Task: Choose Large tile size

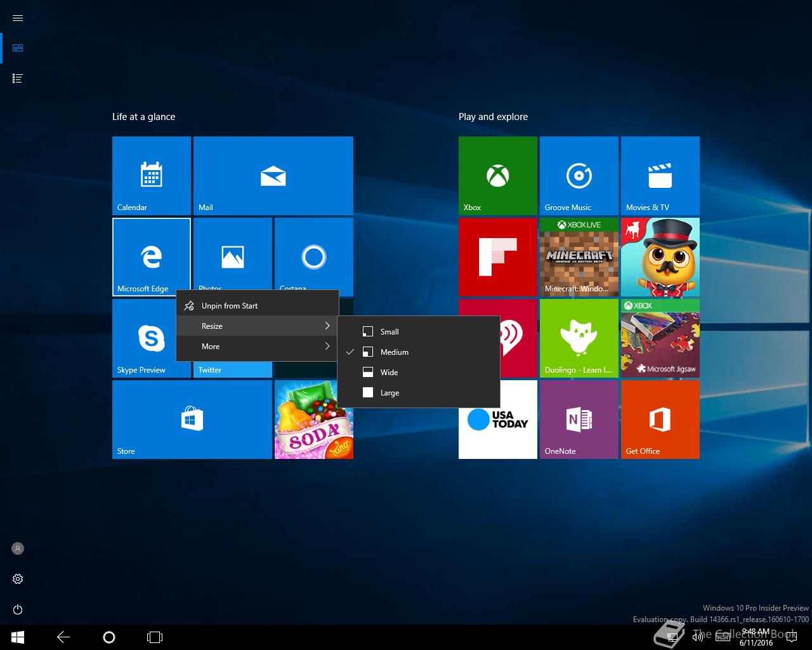Action: [419, 393]
